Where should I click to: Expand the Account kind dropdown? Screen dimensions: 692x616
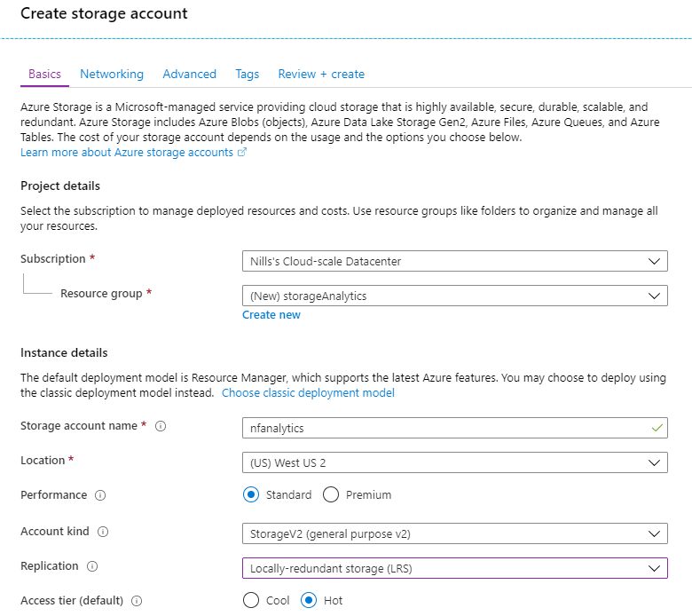click(x=454, y=533)
